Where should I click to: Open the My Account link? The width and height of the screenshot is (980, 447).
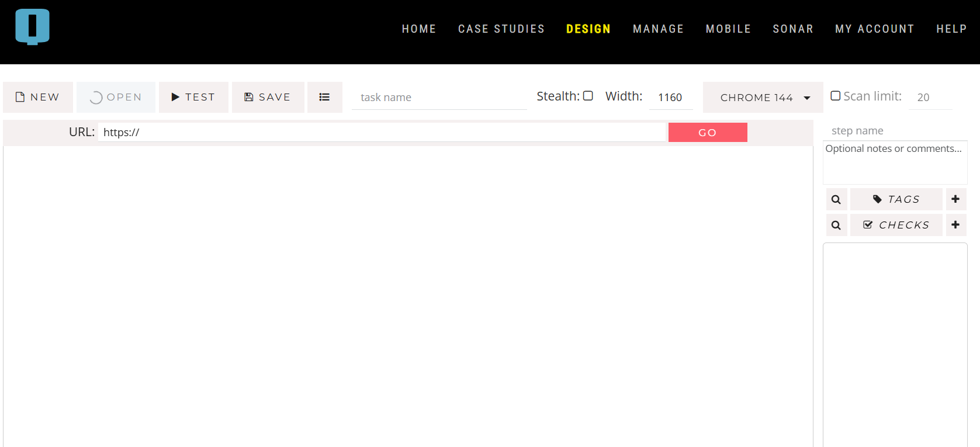(874, 29)
